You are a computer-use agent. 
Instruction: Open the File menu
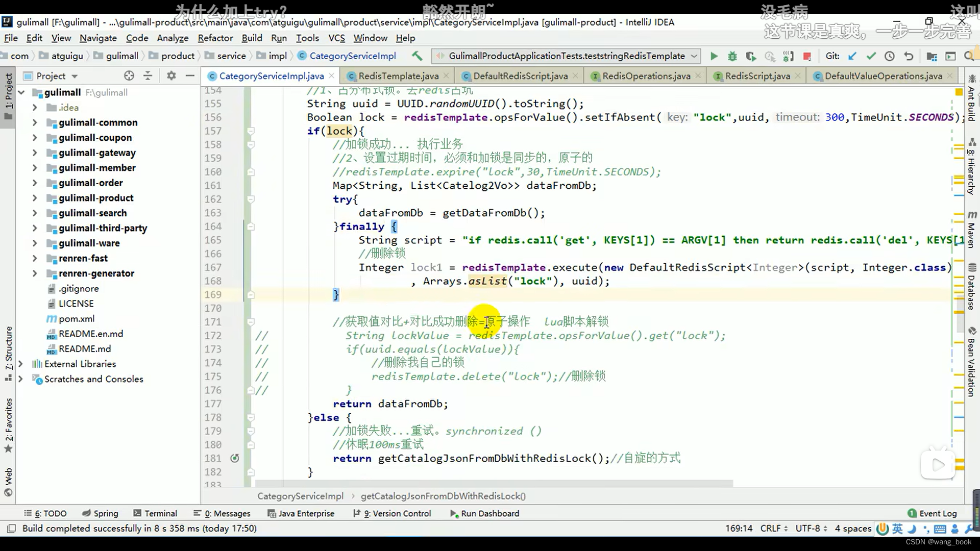click(11, 38)
